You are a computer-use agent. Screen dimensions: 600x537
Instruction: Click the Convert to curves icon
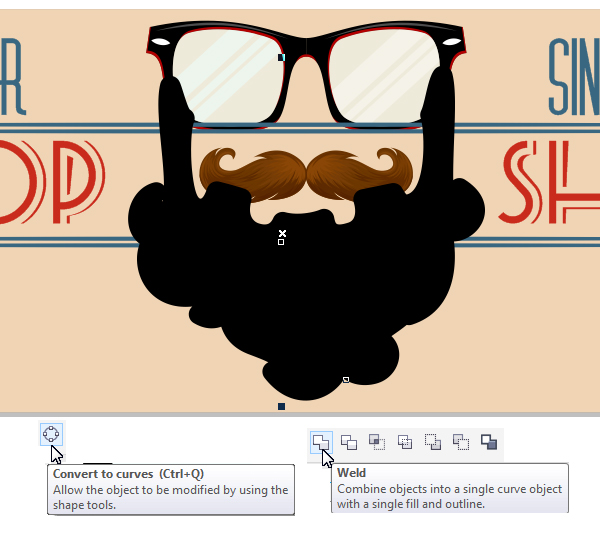tap(51, 434)
